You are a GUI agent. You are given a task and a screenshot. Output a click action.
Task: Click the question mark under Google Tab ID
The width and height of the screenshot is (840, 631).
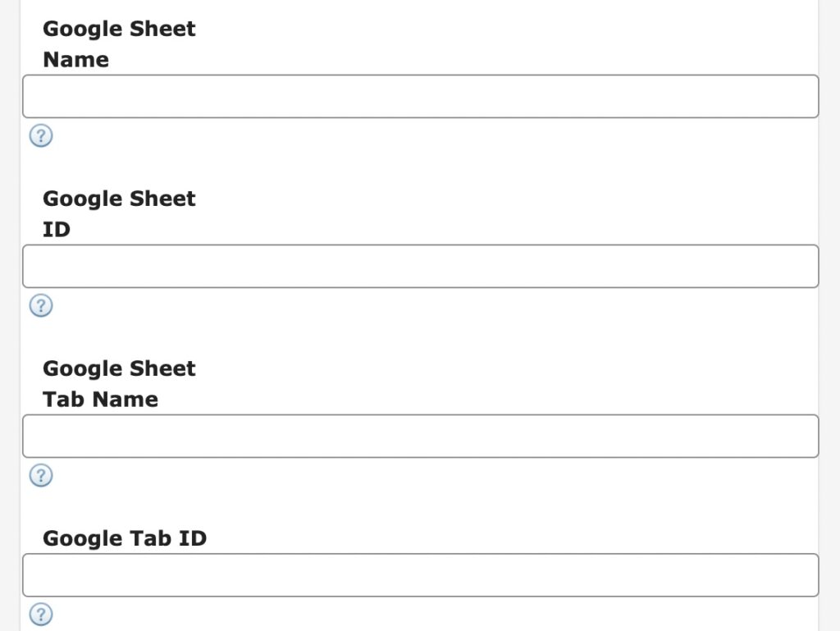coord(41,614)
